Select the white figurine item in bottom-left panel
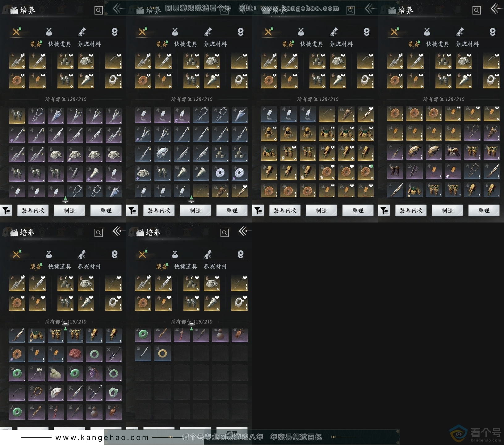The width and height of the screenshot is (504, 445). [x=56, y=373]
